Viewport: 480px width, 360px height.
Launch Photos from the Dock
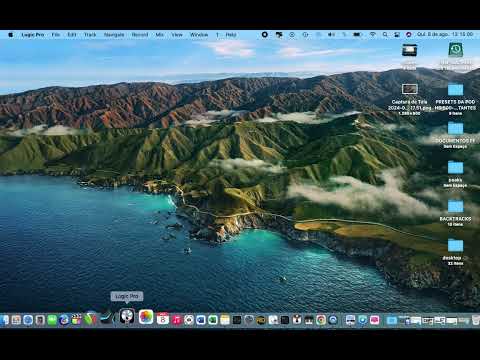coord(146,317)
